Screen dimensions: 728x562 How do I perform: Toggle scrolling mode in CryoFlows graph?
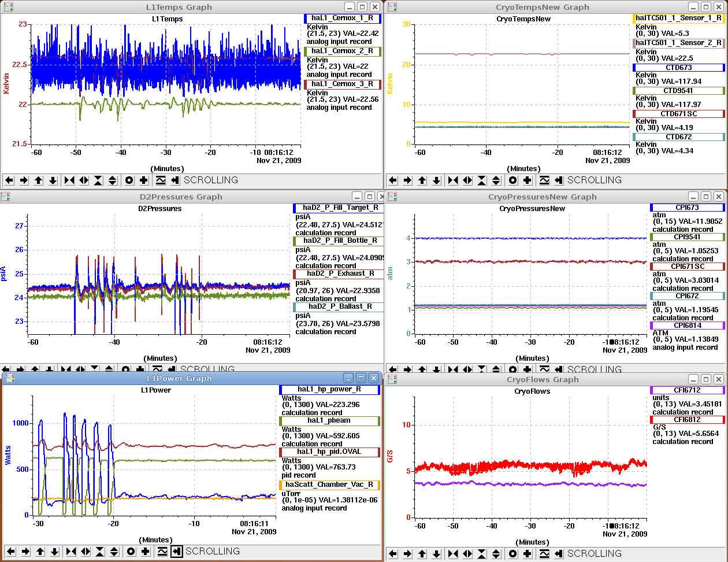pos(558,554)
